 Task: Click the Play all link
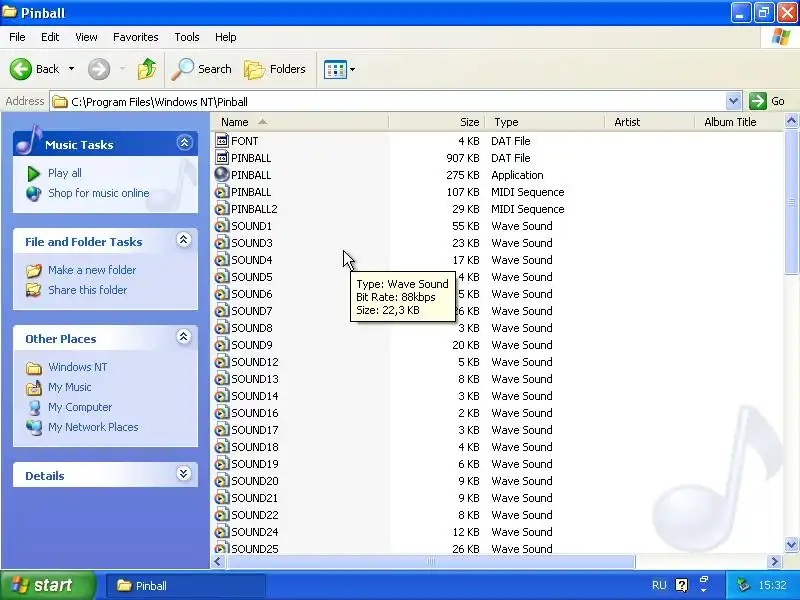[x=65, y=173]
